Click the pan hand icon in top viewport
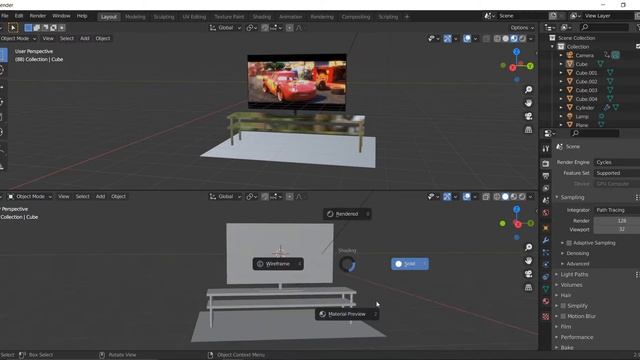This screenshot has width=640, height=360. pos(529,103)
